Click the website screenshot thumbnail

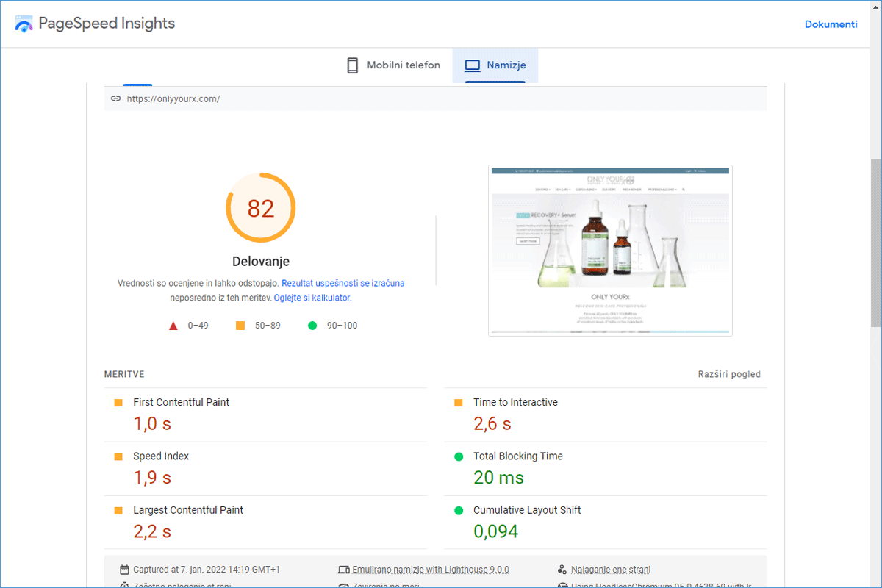[610, 251]
